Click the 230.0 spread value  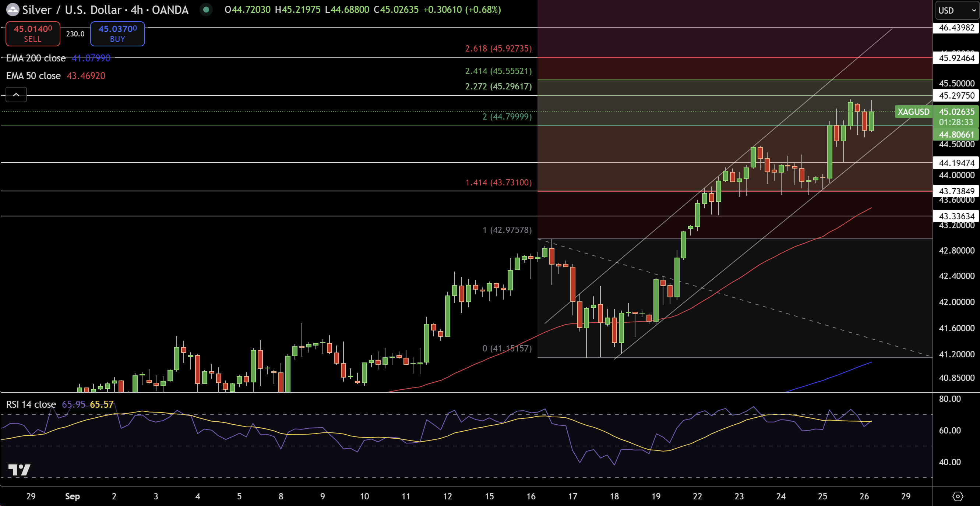75,34
